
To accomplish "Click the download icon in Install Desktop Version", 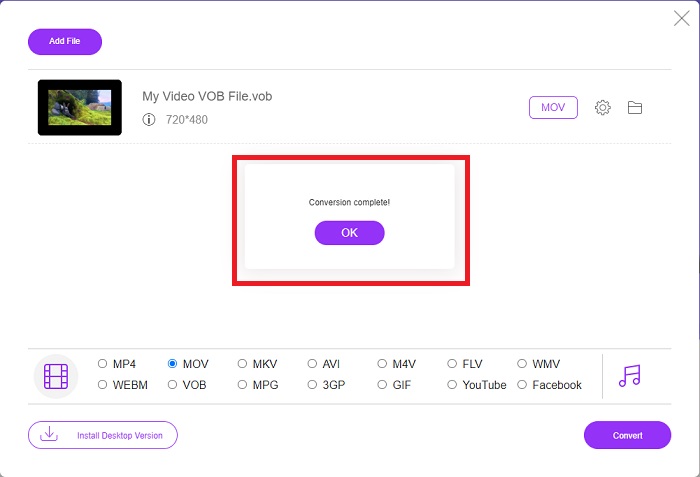I will [x=49, y=434].
